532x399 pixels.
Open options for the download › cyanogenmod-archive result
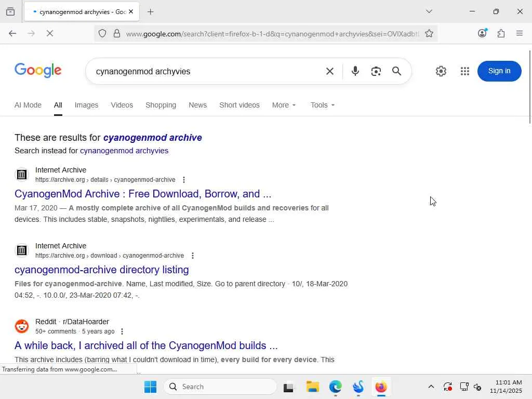193,256
